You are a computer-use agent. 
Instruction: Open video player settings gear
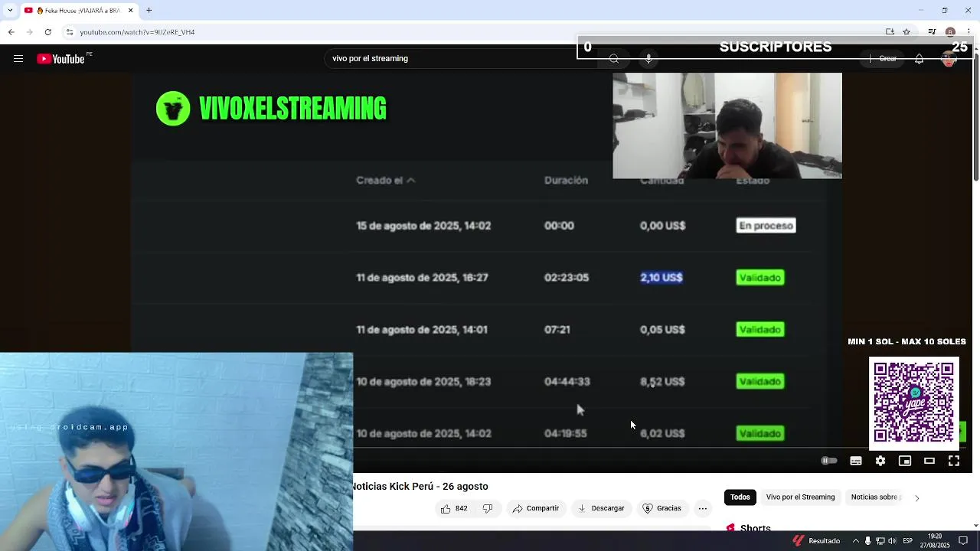tap(880, 461)
